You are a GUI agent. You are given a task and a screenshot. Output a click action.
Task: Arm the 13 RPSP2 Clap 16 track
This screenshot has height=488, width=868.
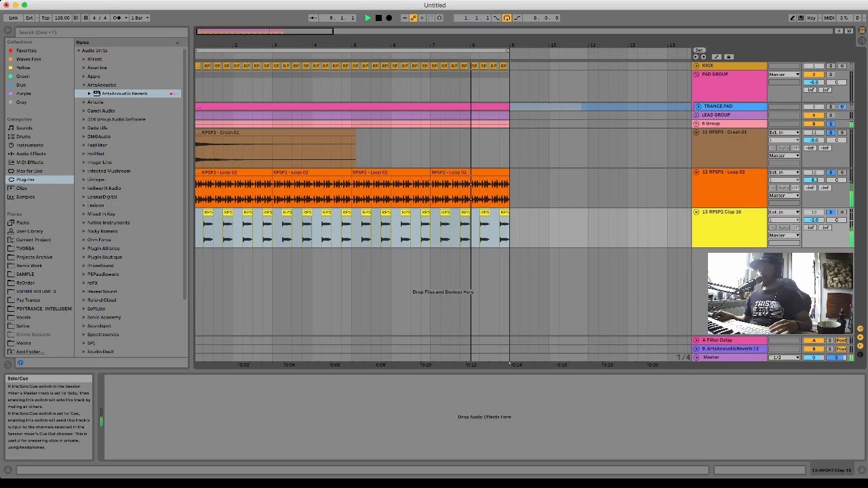(x=842, y=212)
